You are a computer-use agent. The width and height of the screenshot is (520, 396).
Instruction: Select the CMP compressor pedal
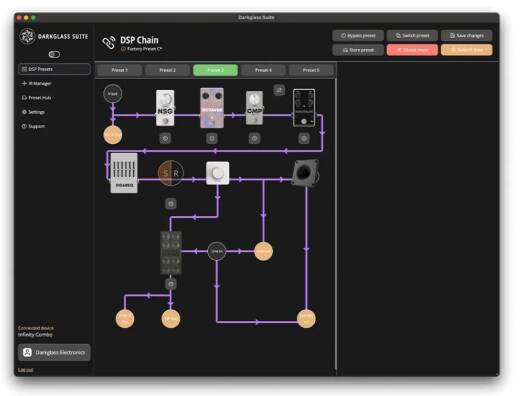pyautogui.click(x=254, y=108)
